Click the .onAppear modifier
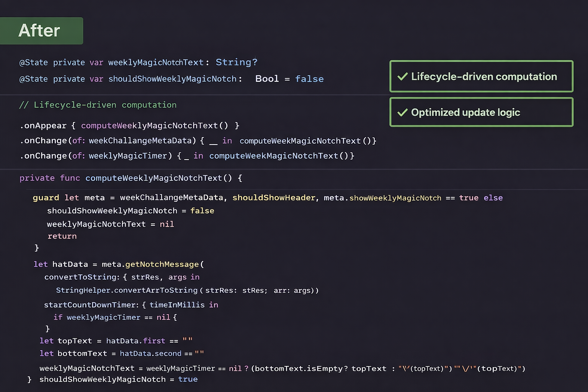This screenshot has height=392, width=588. coord(43,126)
